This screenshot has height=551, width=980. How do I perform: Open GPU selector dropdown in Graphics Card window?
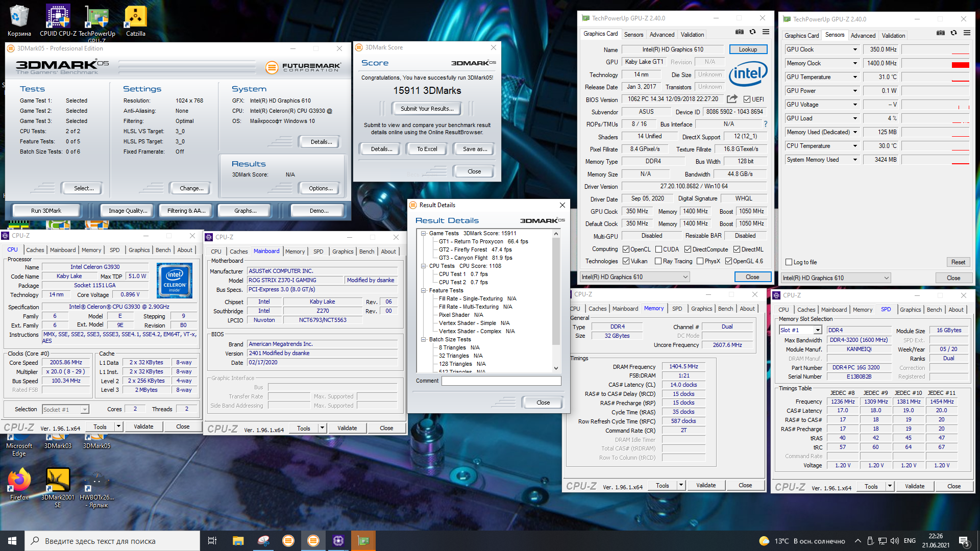635,277
